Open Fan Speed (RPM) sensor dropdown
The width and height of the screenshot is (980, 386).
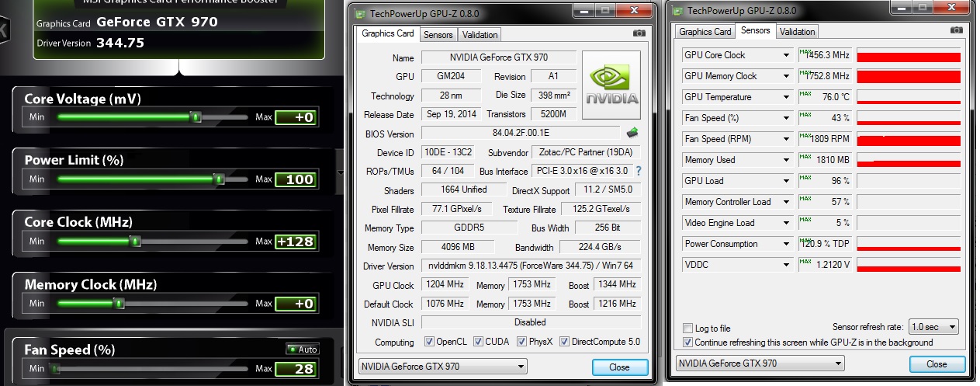[x=786, y=139]
